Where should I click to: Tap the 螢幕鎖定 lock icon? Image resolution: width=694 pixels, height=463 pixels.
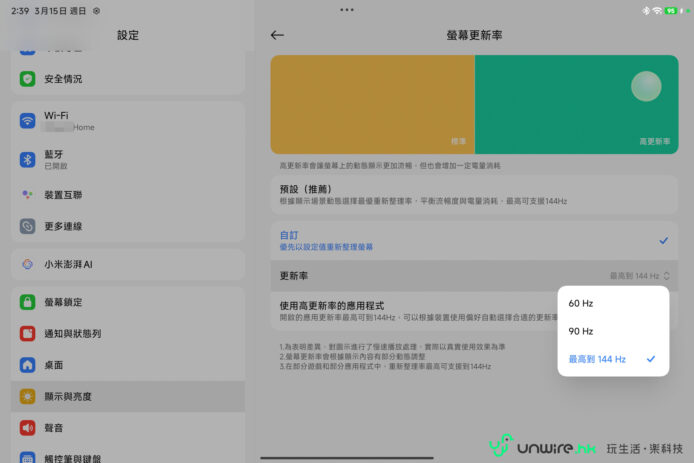click(27, 301)
